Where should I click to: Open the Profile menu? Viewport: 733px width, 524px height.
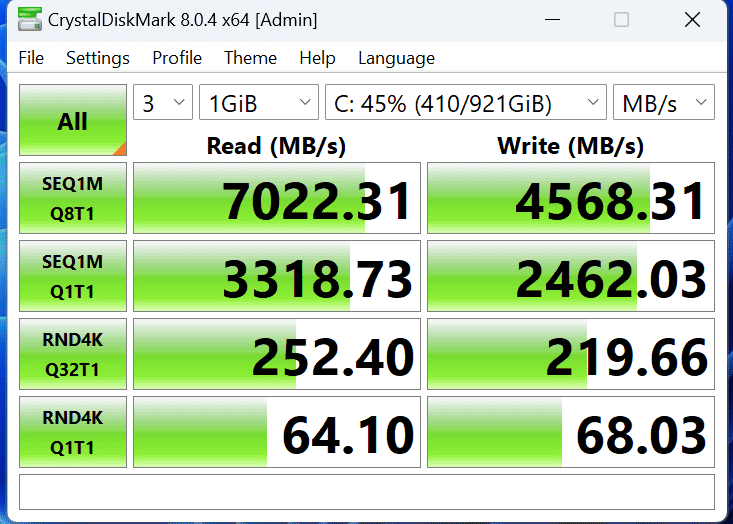click(177, 58)
